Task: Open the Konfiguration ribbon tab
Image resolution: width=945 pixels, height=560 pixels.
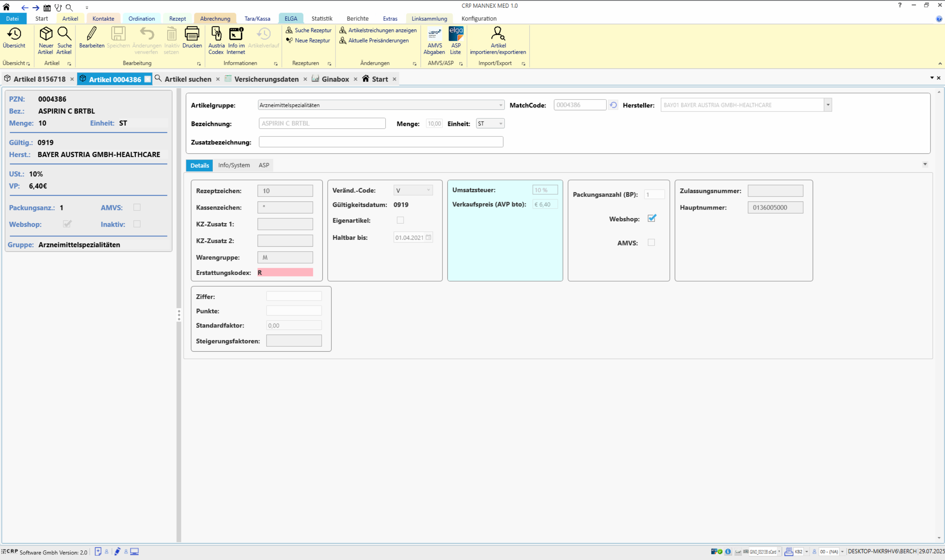Action: coord(479,18)
